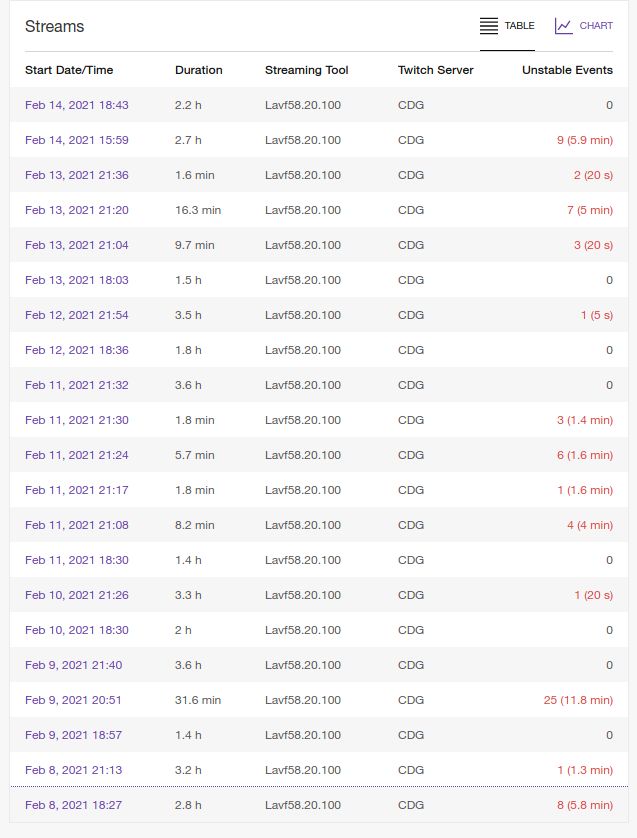Open stream started Feb 10, 2021 21:26

click(x=76, y=595)
